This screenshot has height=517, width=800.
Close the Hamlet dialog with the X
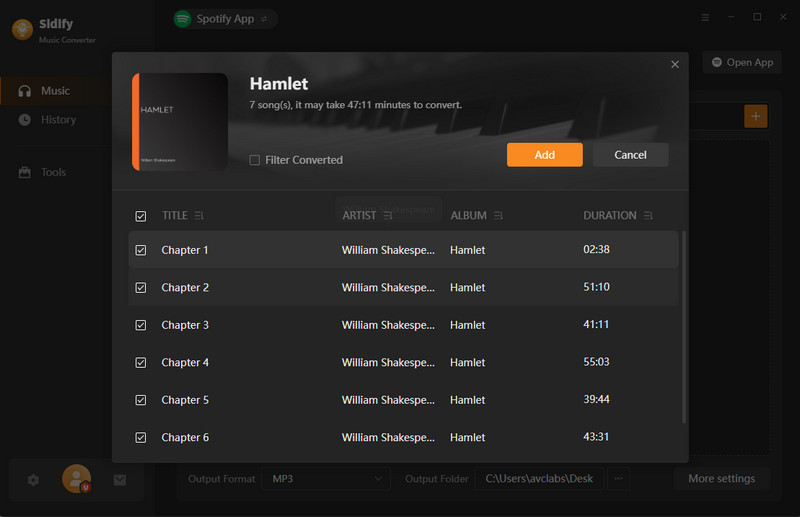coord(674,64)
